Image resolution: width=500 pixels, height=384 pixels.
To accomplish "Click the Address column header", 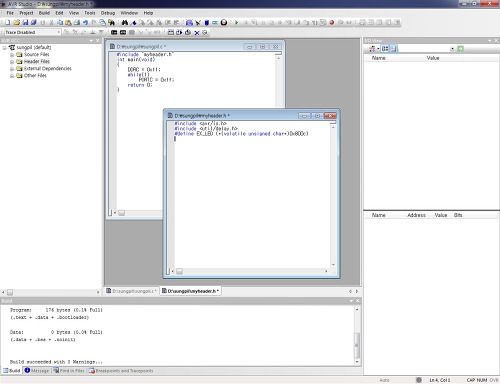I will coord(416,215).
